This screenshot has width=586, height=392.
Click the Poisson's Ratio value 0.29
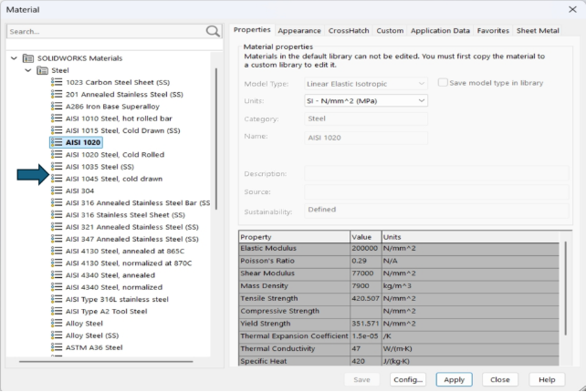(365, 261)
